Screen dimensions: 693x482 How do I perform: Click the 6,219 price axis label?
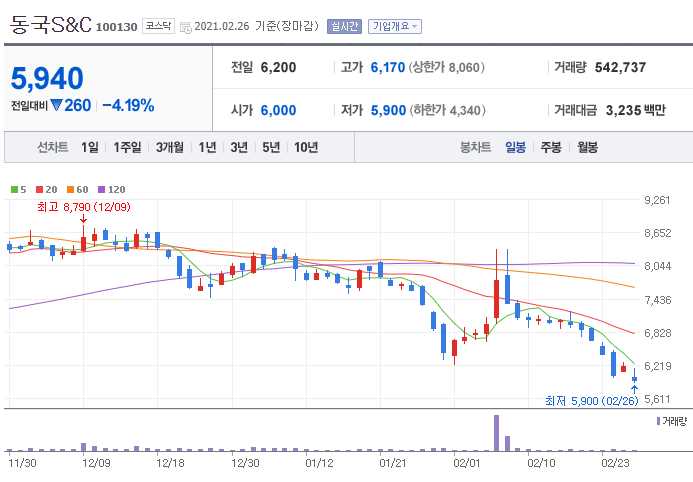coord(658,366)
